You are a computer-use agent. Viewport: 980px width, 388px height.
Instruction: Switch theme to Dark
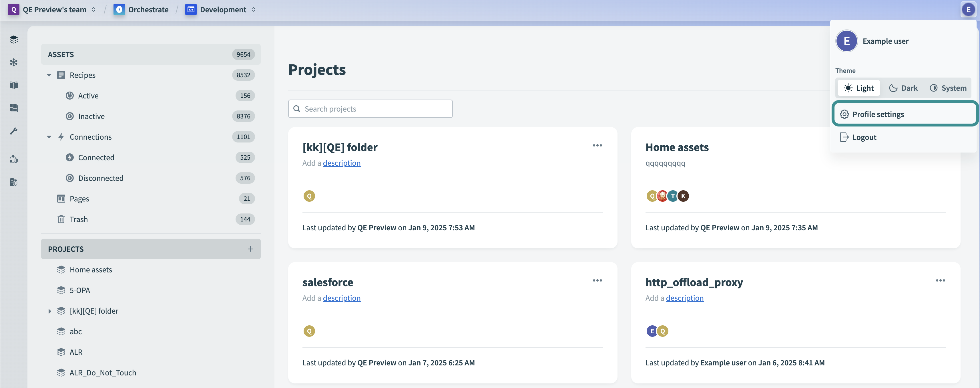[x=903, y=88]
